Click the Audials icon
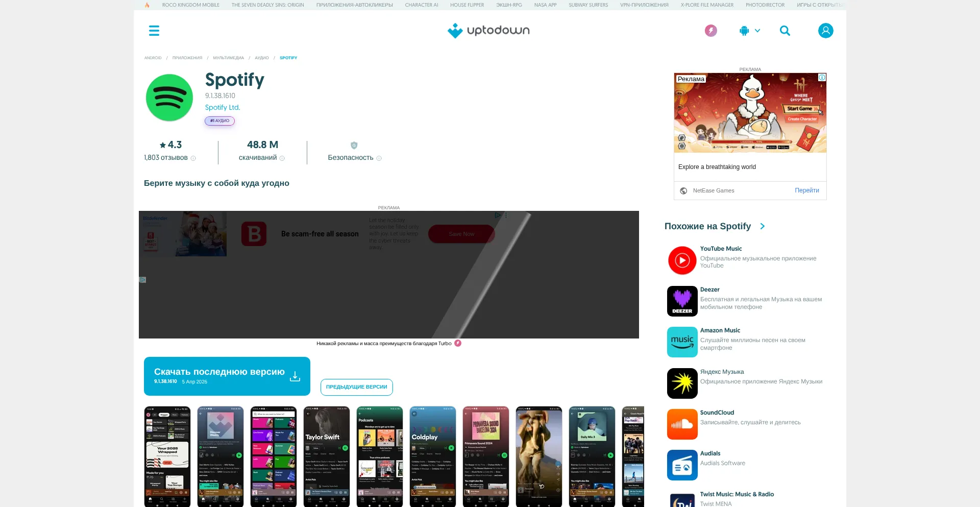The height and width of the screenshot is (507, 980). click(x=682, y=465)
